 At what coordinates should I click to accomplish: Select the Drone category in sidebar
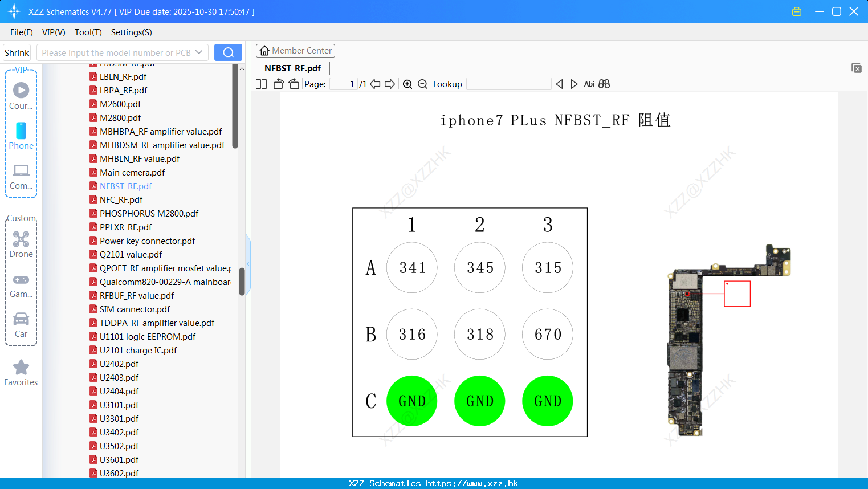21,244
